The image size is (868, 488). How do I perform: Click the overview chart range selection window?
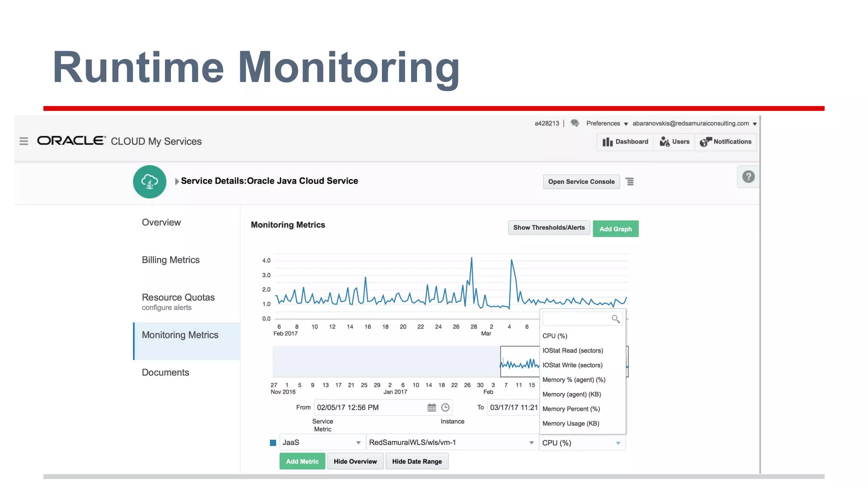[x=520, y=361]
